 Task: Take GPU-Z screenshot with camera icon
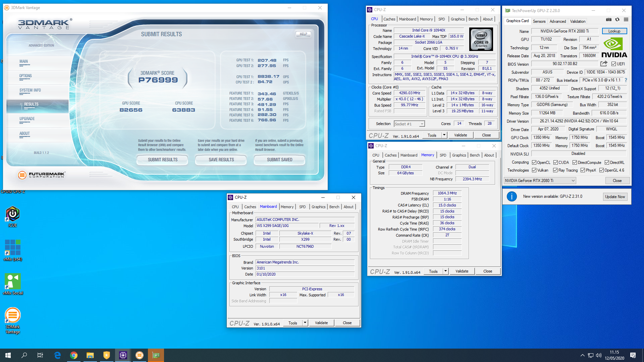click(609, 20)
